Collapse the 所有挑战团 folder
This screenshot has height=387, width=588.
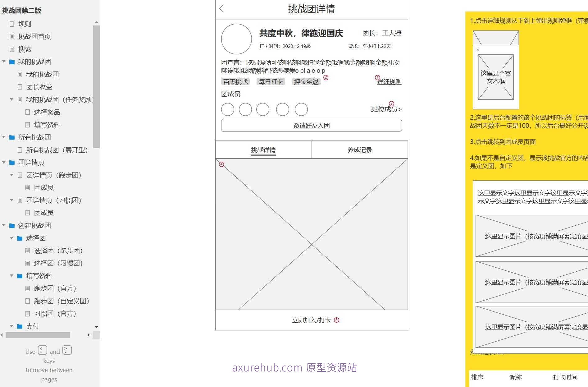(4, 137)
